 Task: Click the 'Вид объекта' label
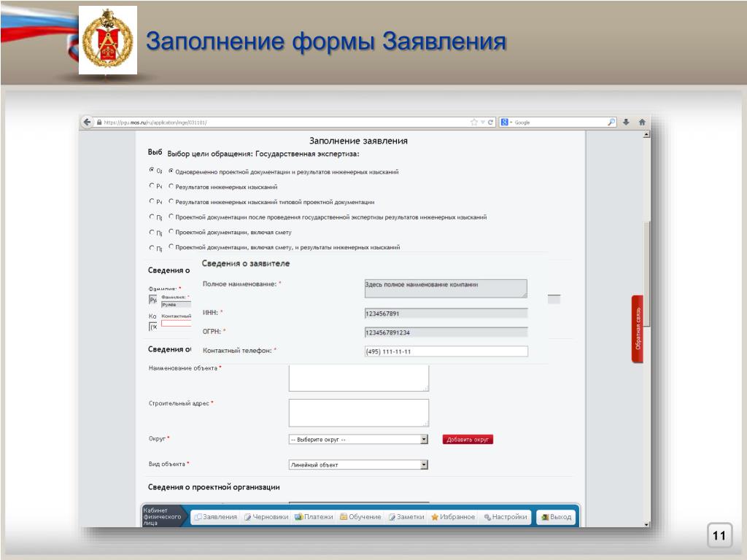pyautogui.click(x=167, y=464)
